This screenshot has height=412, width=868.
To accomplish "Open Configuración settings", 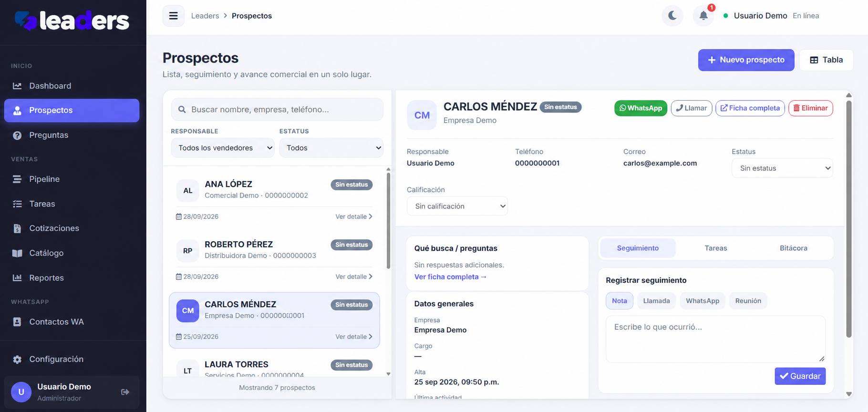I will (x=72, y=359).
